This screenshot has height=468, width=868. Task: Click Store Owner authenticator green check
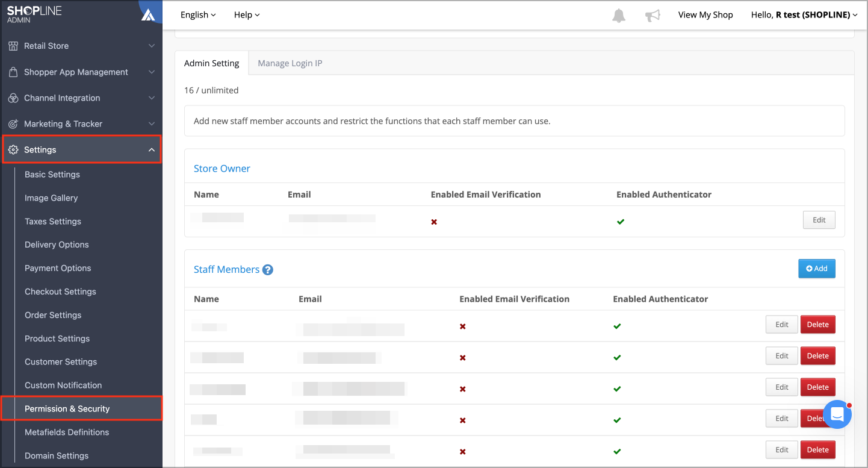(621, 222)
